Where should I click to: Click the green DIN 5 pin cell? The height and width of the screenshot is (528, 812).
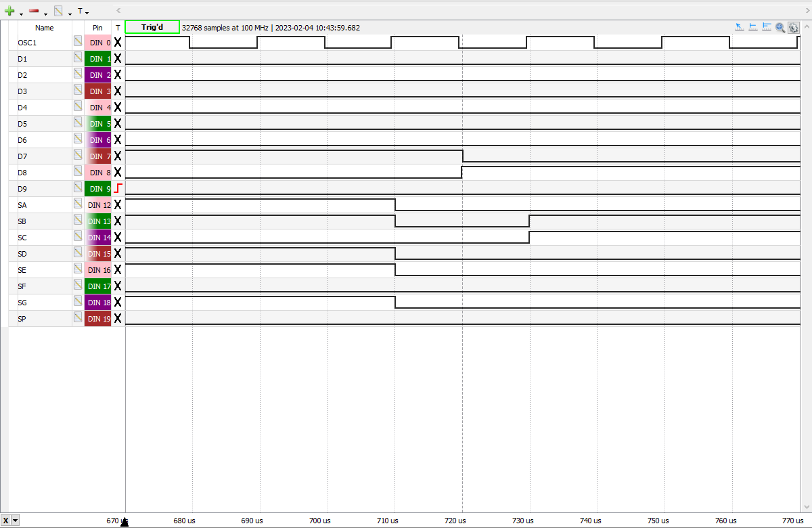coord(98,123)
